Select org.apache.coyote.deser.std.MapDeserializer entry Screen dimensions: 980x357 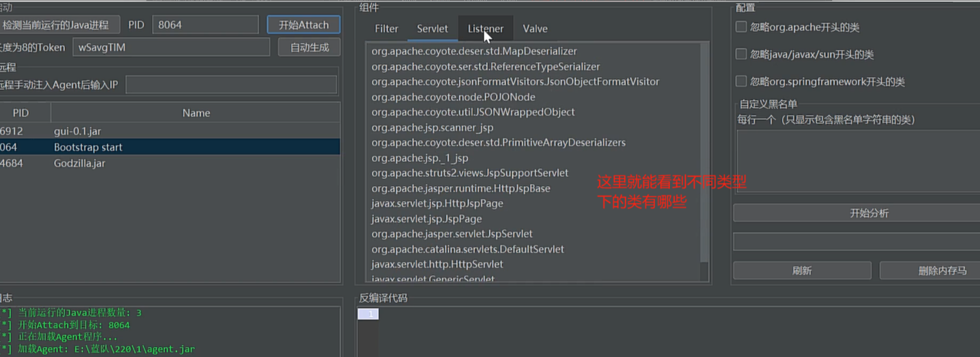[x=474, y=51]
